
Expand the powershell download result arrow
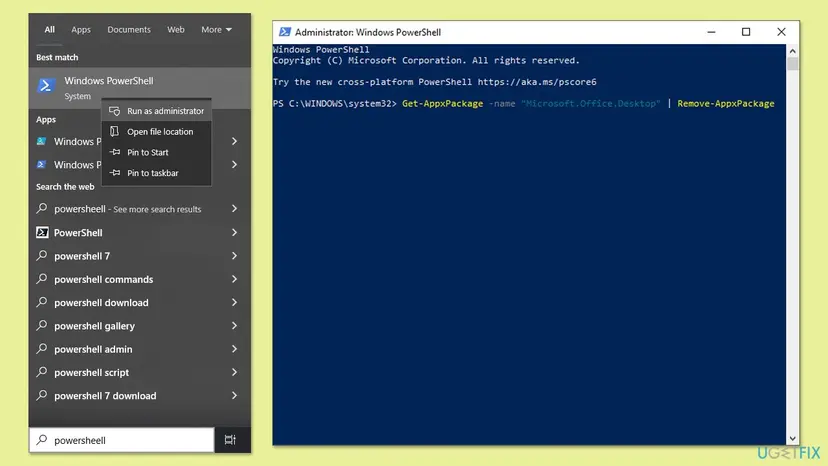coord(234,302)
